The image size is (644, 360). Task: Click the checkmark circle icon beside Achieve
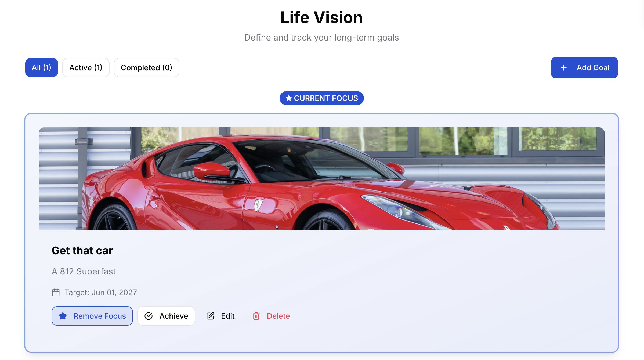[x=149, y=316]
